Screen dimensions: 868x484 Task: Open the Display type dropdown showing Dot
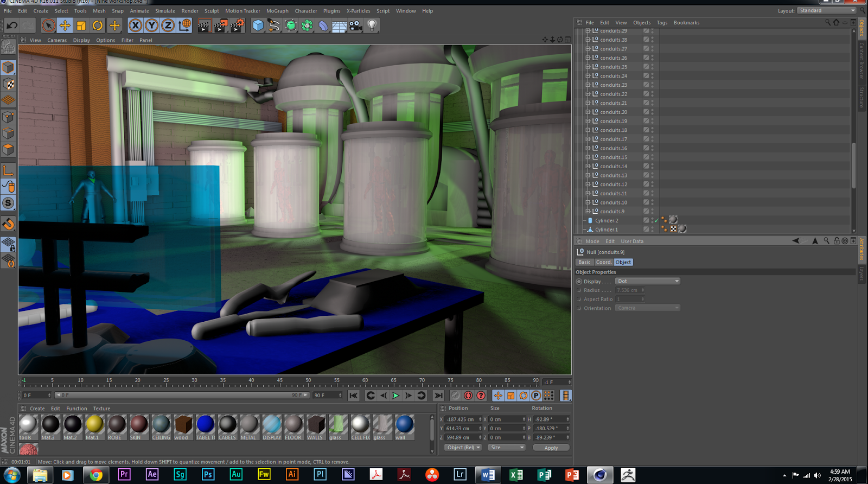[648, 281]
